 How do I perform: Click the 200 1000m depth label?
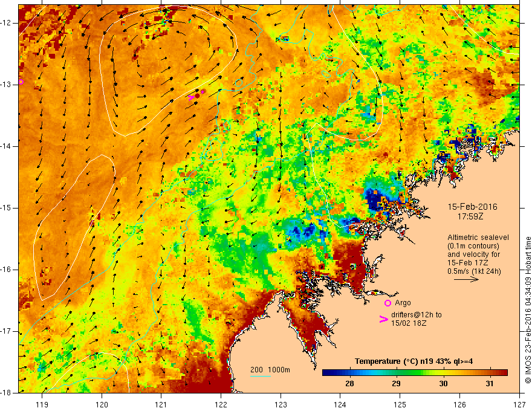click(x=270, y=370)
